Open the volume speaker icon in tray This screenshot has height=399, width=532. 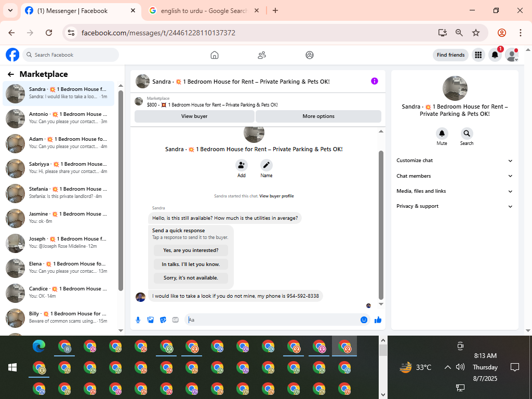460,367
